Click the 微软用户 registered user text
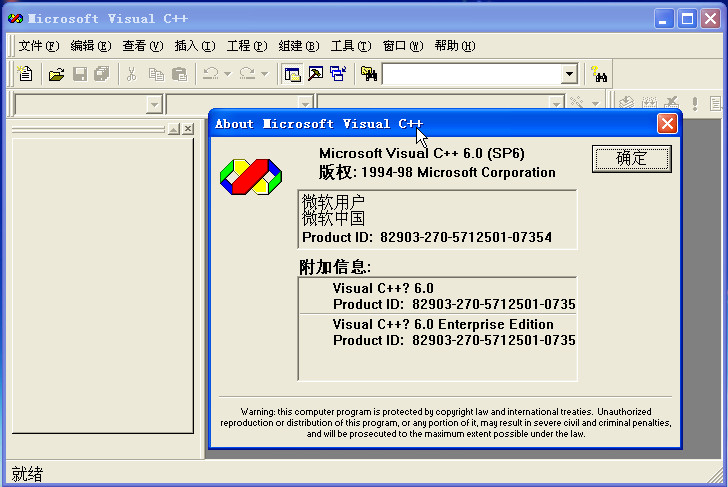Image resolution: width=728 pixels, height=487 pixels. pos(333,202)
